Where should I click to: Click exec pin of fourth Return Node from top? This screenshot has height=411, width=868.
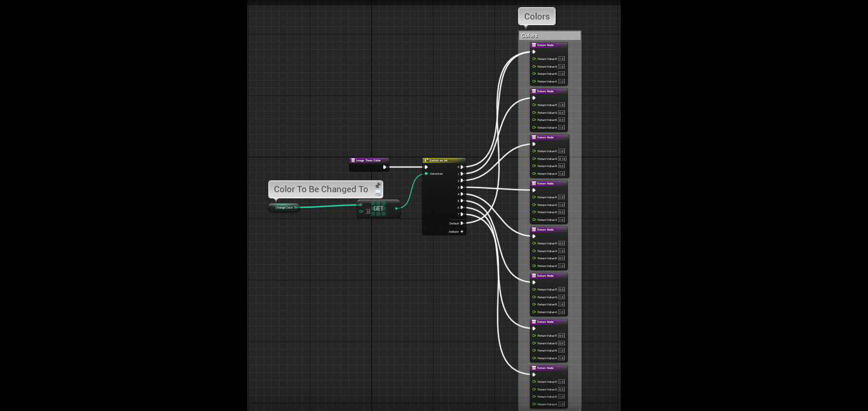pyautogui.click(x=534, y=190)
